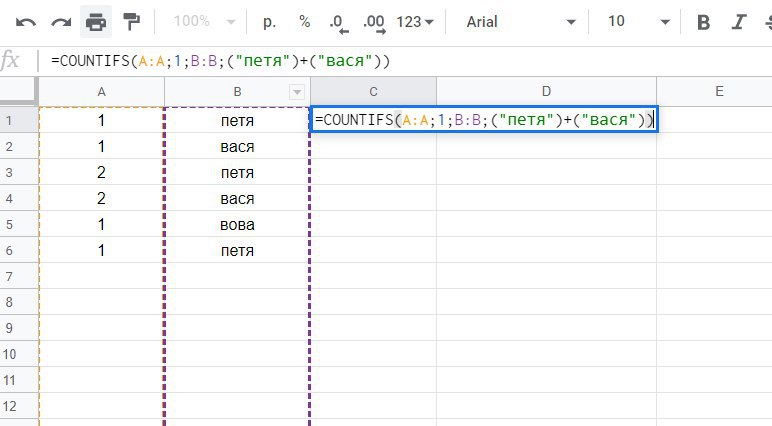Click cell B1 containing петя
Screen dimensions: 772x426
(237, 120)
